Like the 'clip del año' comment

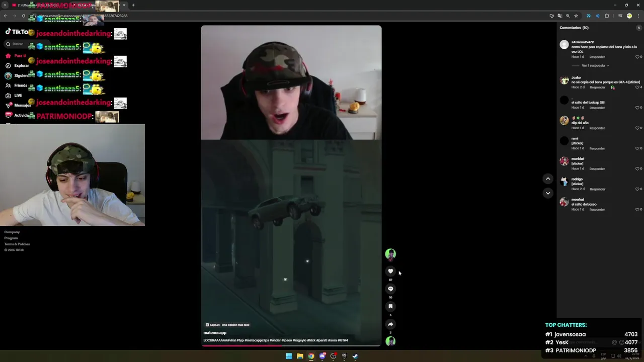[x=637, y=128]
